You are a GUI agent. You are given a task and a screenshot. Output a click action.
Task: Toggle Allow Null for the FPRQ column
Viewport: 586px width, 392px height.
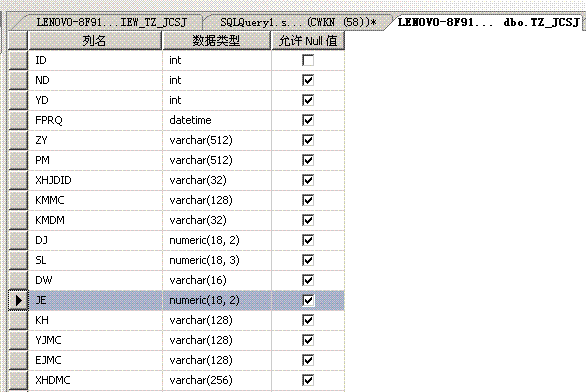click(308, 120)
